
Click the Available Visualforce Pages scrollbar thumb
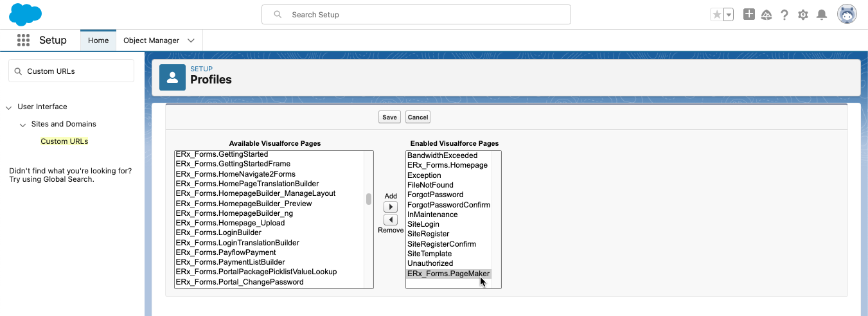click(x=369, y=199)
